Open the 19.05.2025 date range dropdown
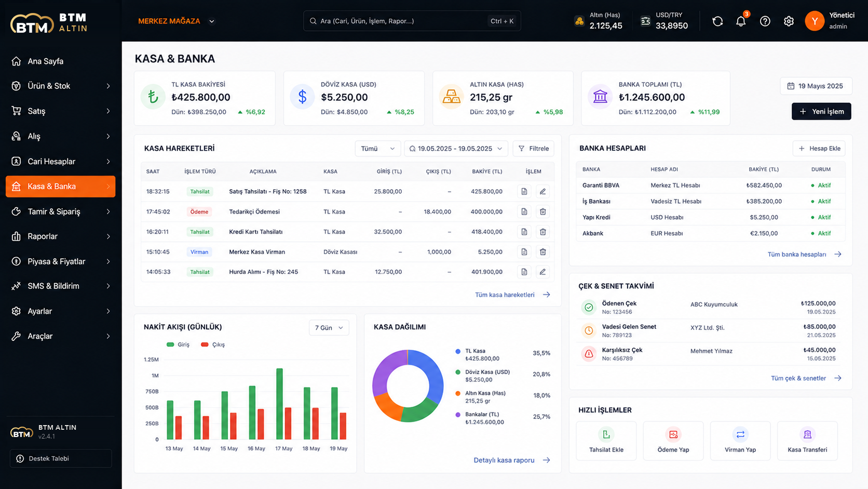 tap(456, 149)
